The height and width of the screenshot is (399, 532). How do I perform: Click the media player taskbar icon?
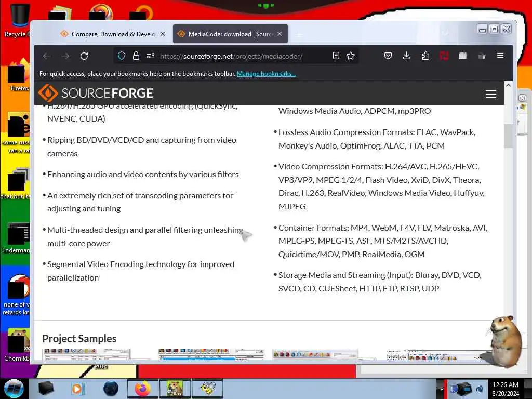(77, 389)
